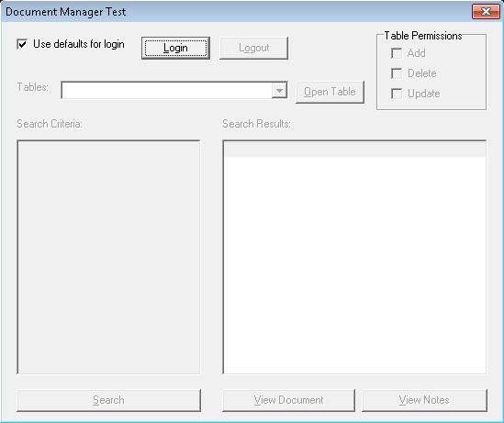Click the empty Search Results list area
Viewport: 504px width, 423px height.
[354, 265]
